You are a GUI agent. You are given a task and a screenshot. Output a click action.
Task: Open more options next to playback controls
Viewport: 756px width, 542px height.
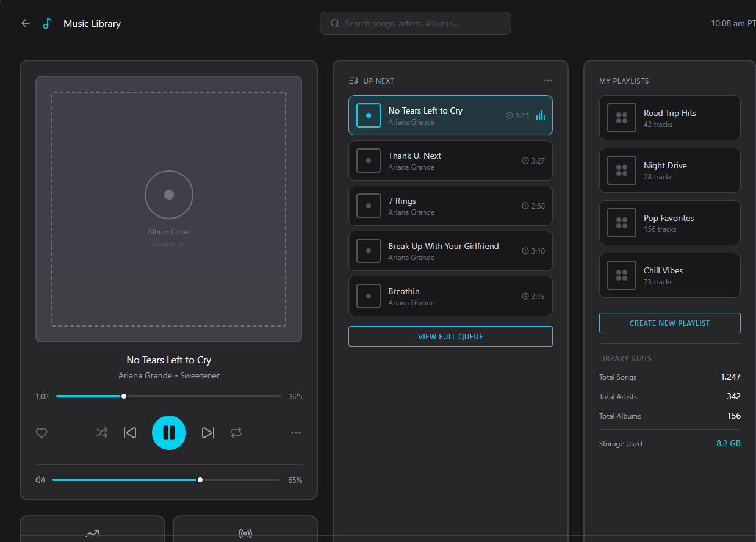tap(296, 433)
